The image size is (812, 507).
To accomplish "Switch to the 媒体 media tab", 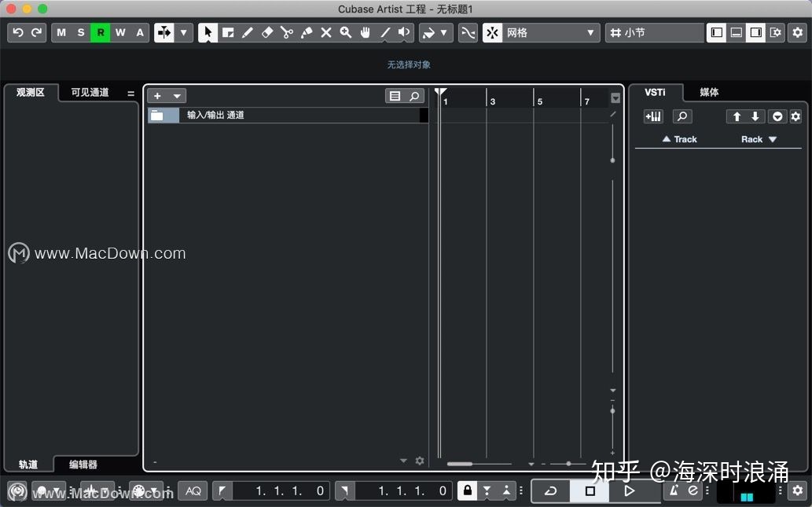I will pos(709,93).
